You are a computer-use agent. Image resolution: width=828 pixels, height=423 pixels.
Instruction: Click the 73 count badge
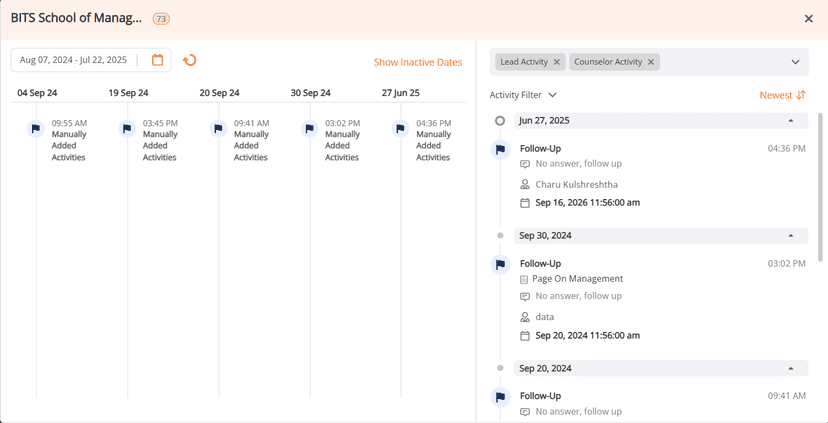161,19
